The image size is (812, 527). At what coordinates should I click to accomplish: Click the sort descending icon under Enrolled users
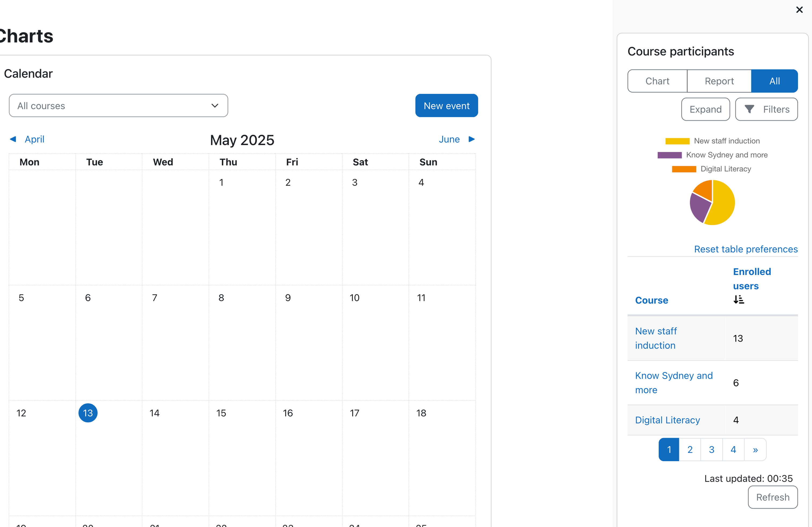pos(739,300)
